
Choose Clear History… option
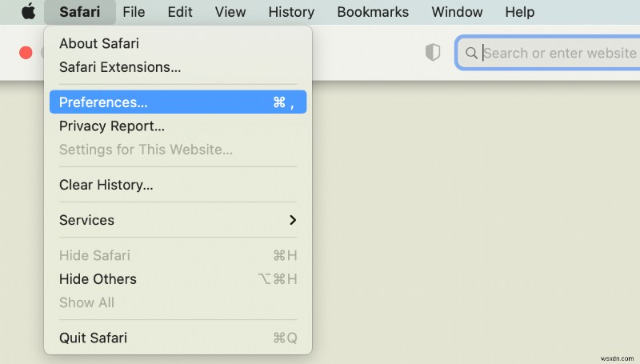(106, 185)
